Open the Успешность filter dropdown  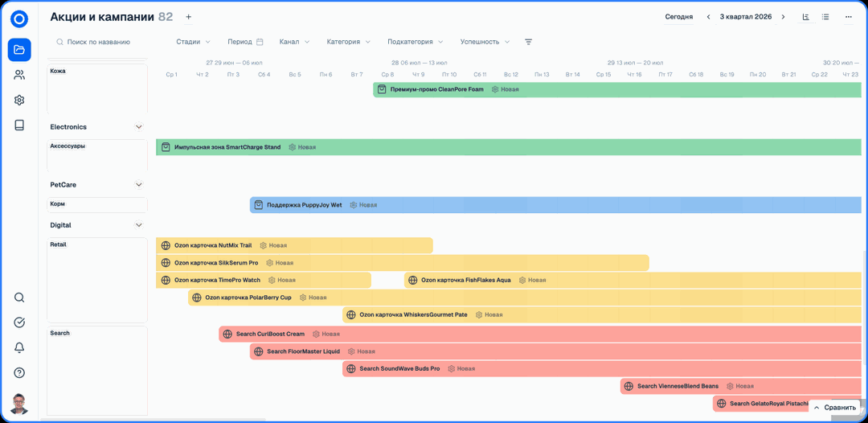(x=485, y=42)
